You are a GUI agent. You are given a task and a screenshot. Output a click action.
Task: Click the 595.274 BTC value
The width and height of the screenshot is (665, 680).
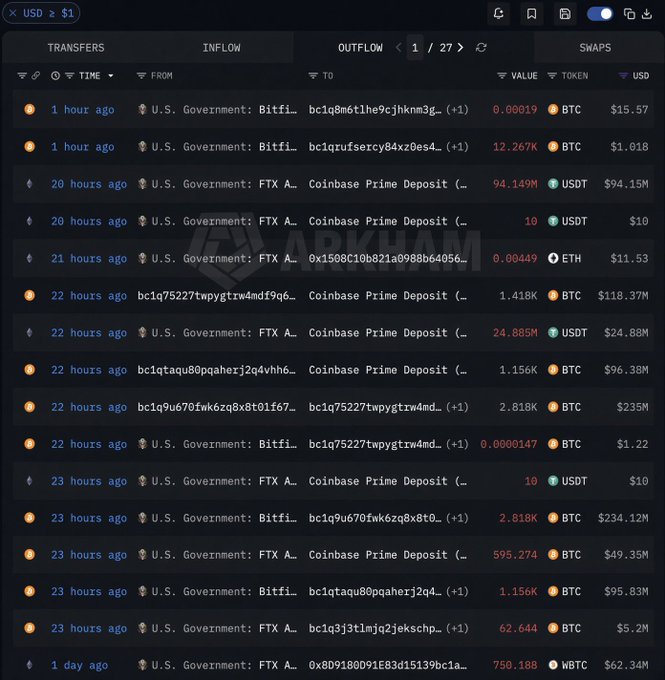tap(515, 555)
